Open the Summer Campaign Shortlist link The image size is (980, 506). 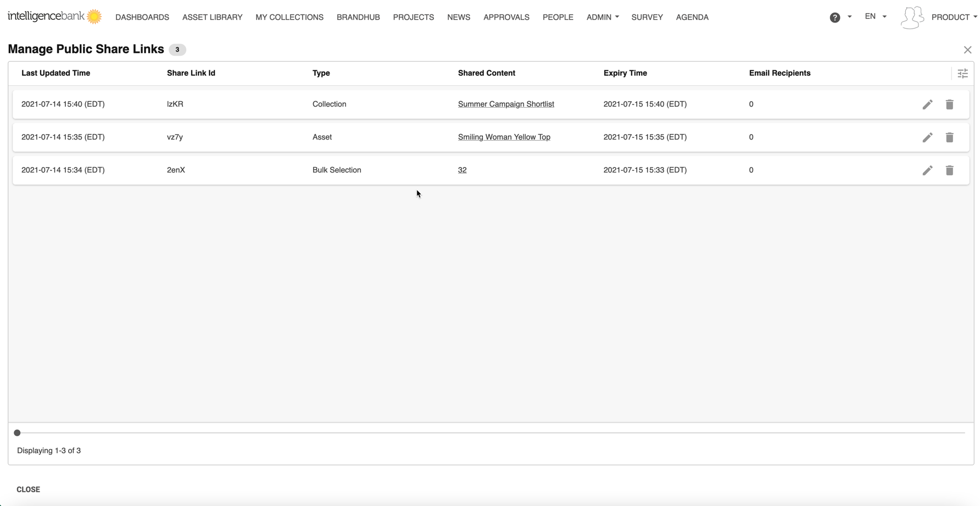pyautogui.click(x=506, y=104)
